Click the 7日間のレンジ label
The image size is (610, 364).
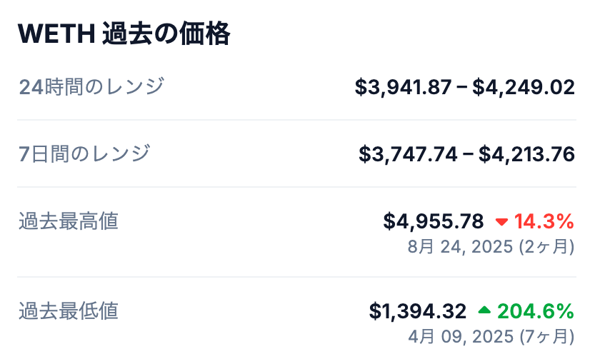(x=84, y=153)
